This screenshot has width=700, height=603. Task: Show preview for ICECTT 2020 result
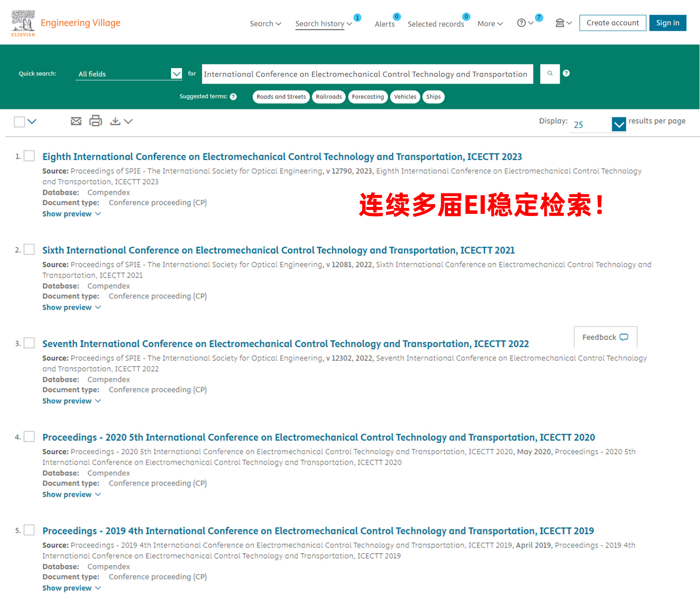click(x=71, y=495)
